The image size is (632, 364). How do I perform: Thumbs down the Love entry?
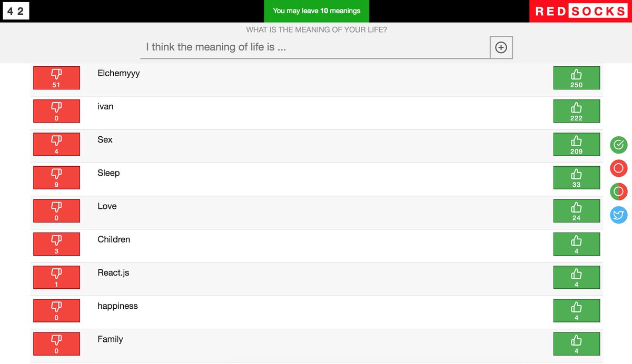point(56,211)
